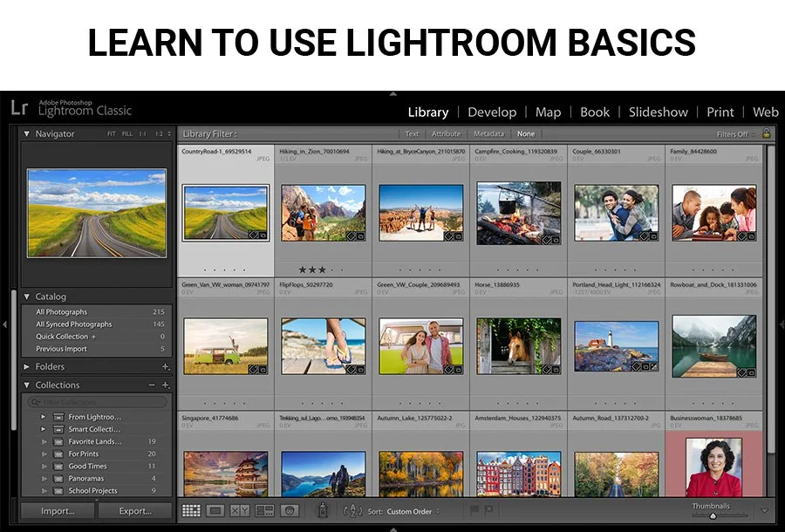This screenshot has height=532, width=785.
Task: Click search icon in Filter Collections field
Action: tap(36, 402)
